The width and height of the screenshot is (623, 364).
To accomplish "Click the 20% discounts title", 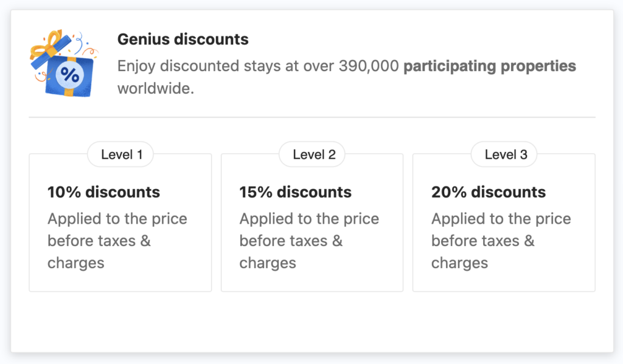I will tap(489, 192).
